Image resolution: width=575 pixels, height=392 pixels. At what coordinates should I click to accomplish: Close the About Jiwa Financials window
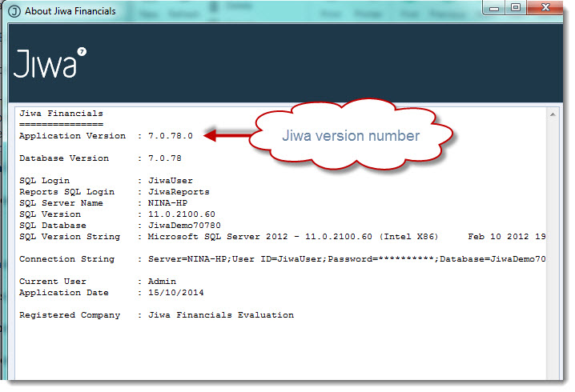545,8
